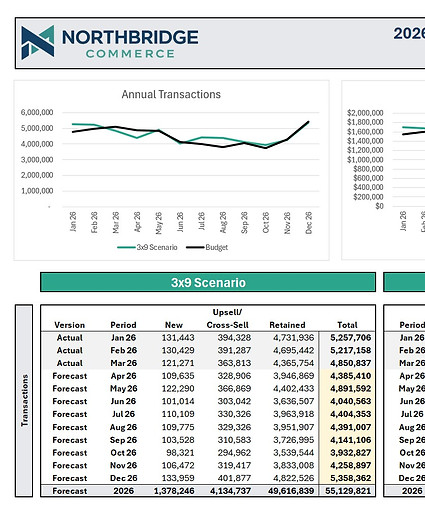Click the $2,000,000 axis label on right chart
Image resolution: width=425 pixels, height=506 pixels.
(365, 113)
